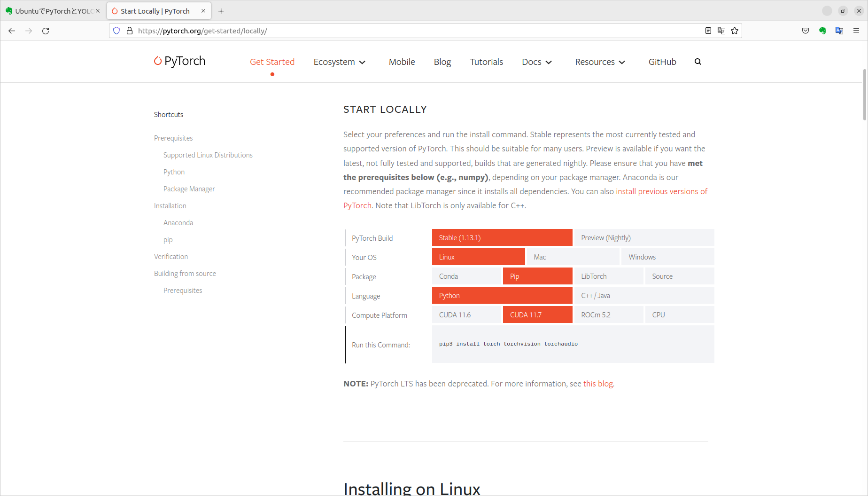Reload the current page
868x496 pixels.
coord(46,31)
